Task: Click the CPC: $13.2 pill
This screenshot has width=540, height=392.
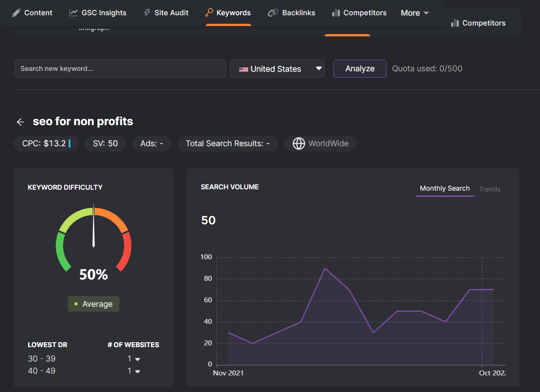Action: [x=46, y=144]
